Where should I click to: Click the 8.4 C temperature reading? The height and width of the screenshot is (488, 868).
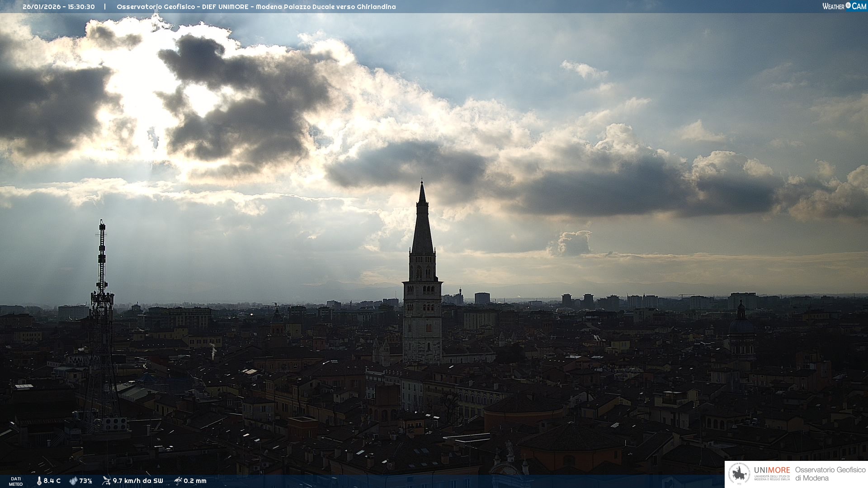52,481
